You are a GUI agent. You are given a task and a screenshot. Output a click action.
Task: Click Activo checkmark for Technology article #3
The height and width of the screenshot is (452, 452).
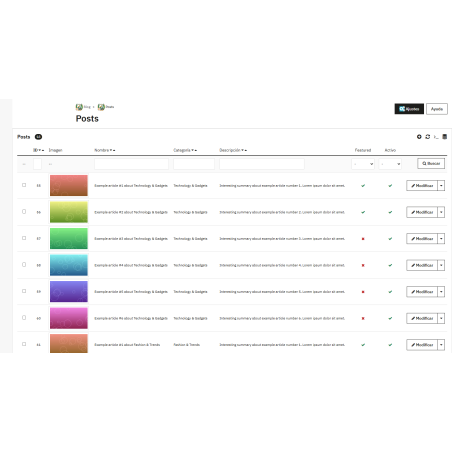click(x=390, y=239)
